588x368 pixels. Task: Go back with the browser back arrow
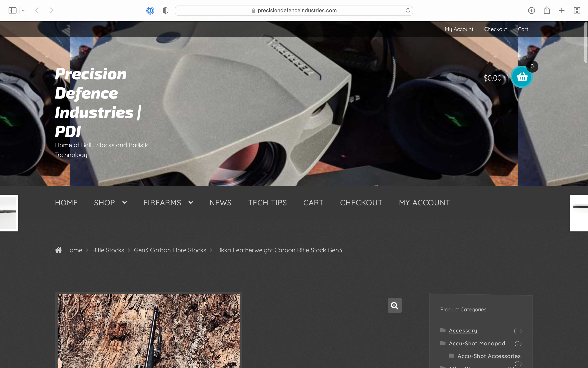tap(37, 10)
